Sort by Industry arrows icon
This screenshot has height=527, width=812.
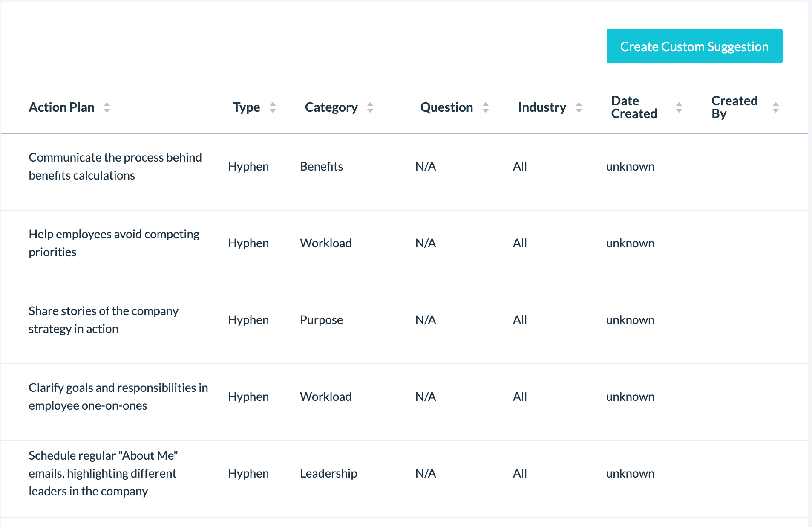pyautogui.click(x=579, y=107)
